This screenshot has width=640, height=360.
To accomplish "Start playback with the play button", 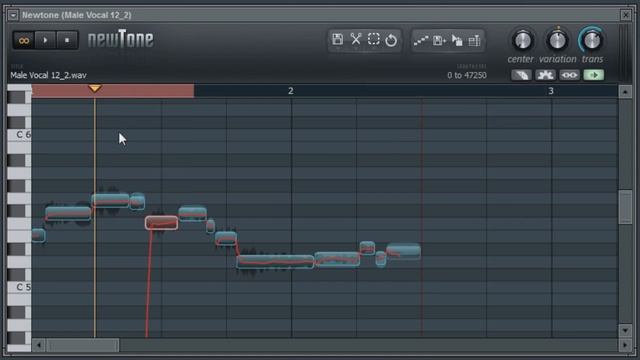I will coord(45,40).
